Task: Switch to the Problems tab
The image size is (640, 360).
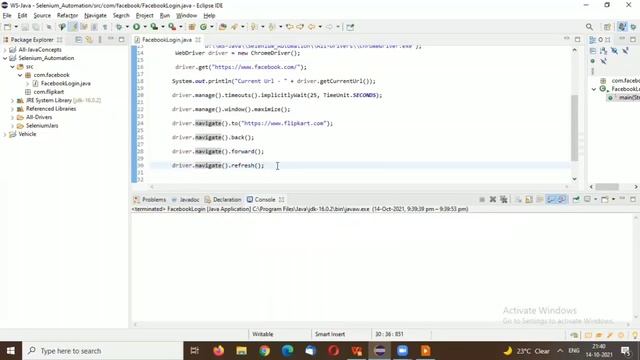Action: click(x=150, y=200)
